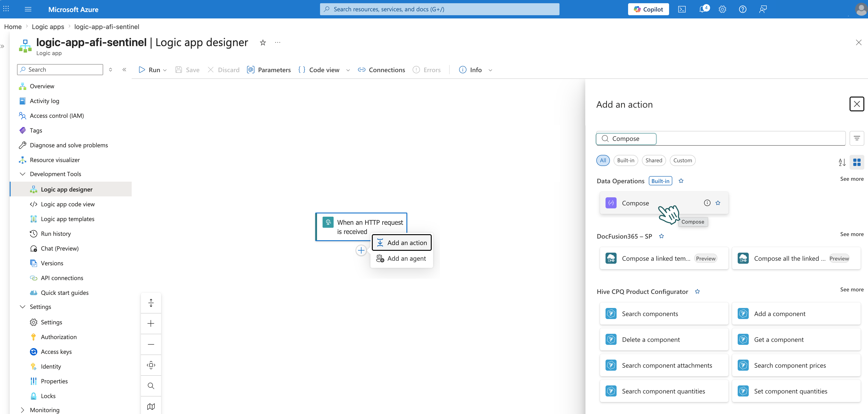Viewport: 868px width, 414px height.
Task: Choose Add an action from popup menu
Action: click(401, 242)
